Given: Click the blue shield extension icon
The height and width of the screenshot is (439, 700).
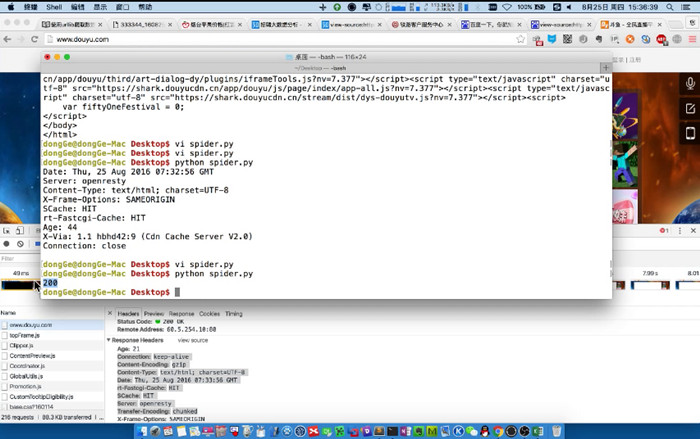Looking at the screenshot, I should tap(552, 39).
